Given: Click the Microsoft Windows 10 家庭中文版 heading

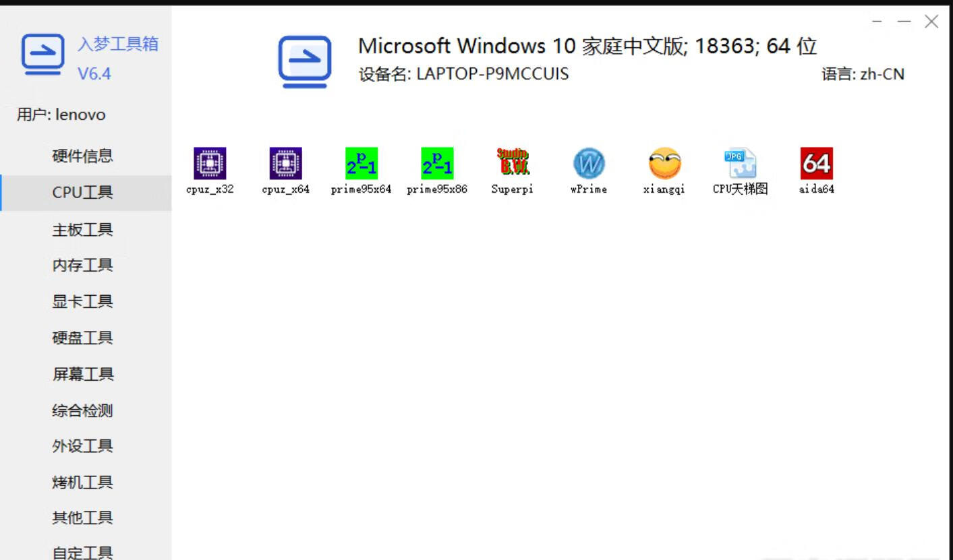Looking at the screenshot, I should (587, 46).
